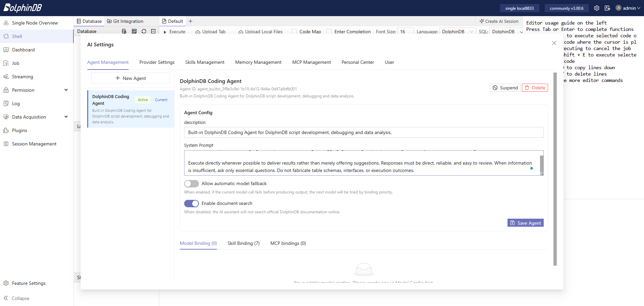Click the System Prompt textarea scrollbar
Image resolution: width=644 pixels, height=306 pixels.
coord(542,164)
